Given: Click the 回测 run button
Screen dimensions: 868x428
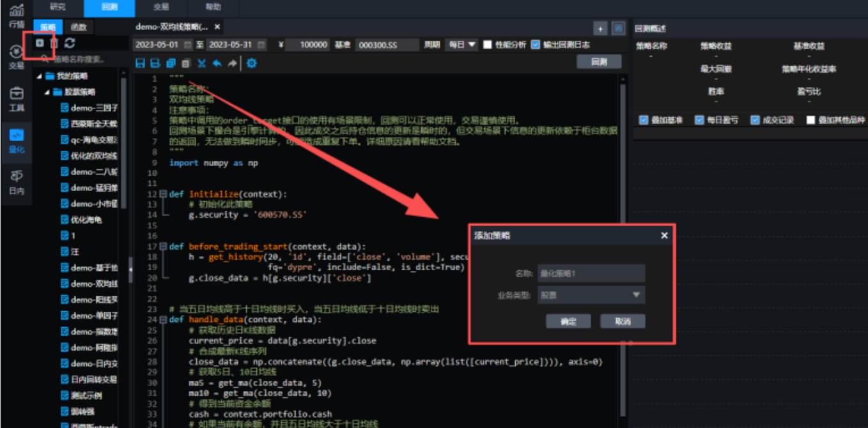Looking at the screenshot, I should coord(598,61).
